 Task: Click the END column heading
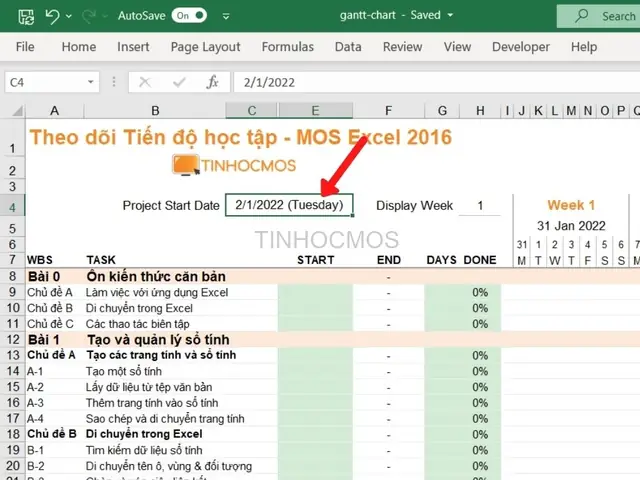click(x=389, y=260)
